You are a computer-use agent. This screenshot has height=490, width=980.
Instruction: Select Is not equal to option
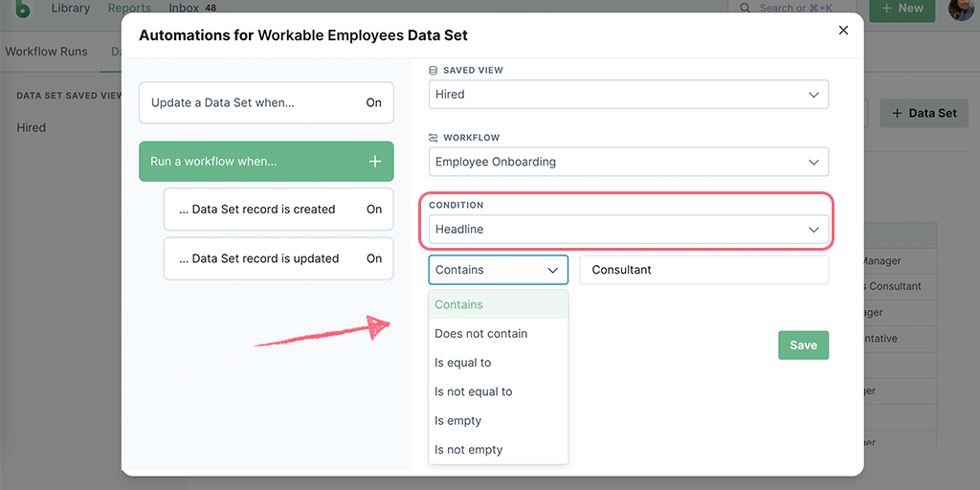(498, 391)
